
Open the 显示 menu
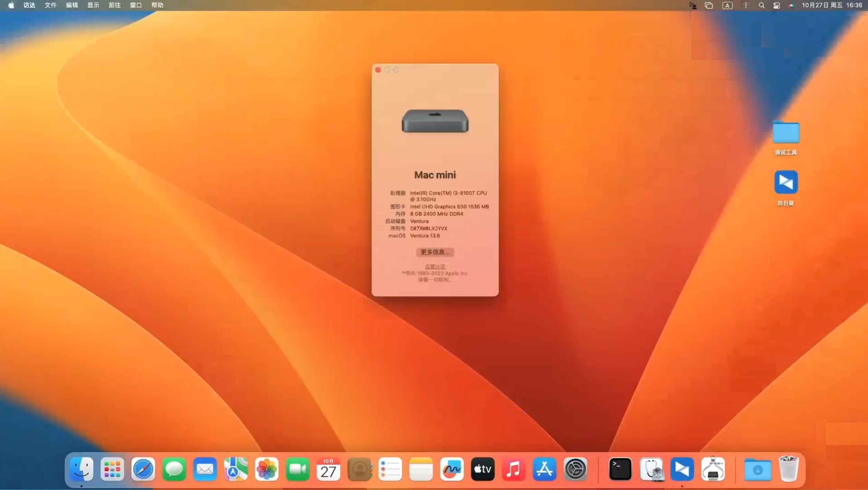[93, 5]
